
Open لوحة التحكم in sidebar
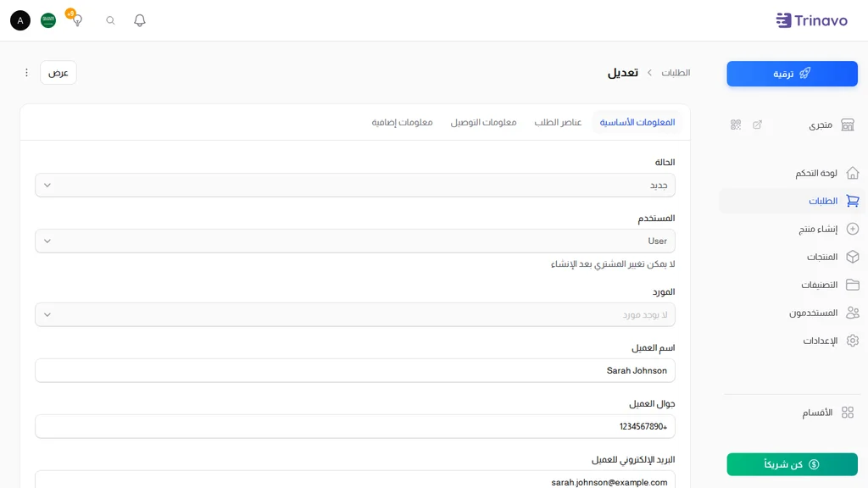tap(793, 173)
